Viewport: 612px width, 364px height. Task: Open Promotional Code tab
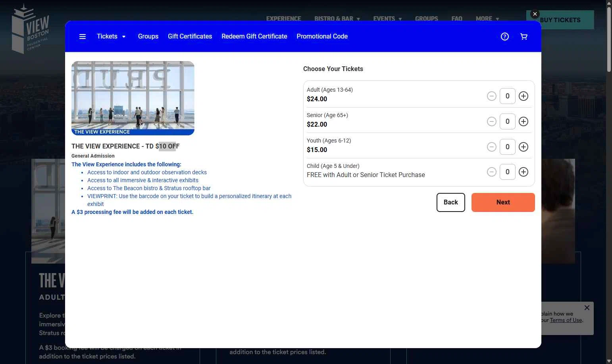322,37
